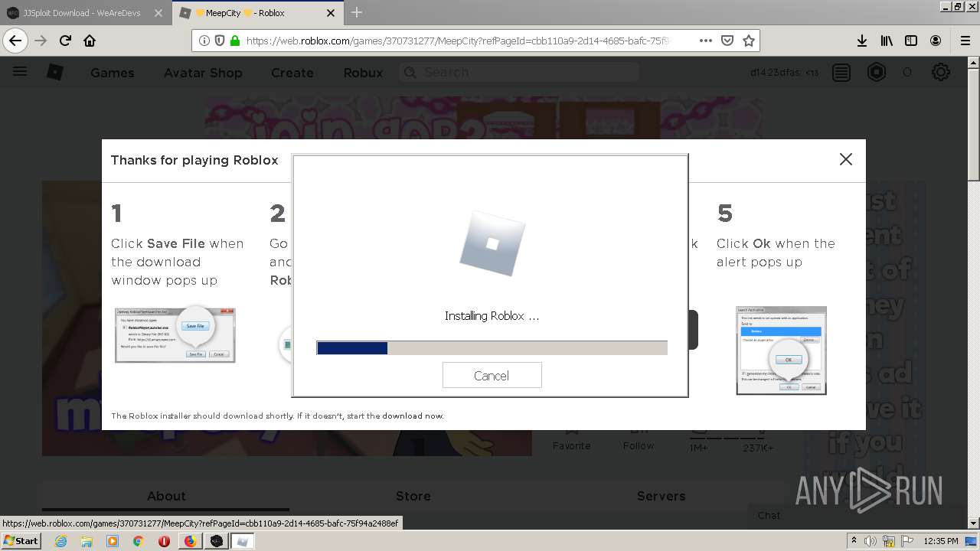Open Windows Explorer from taskbar
Screen dimensions: 980x551
coord(87,541)
